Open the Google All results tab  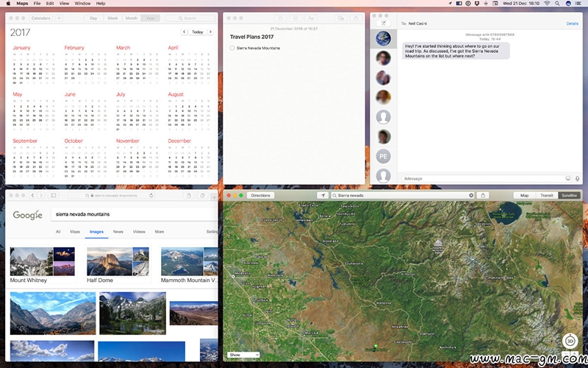tap(58, 232)
